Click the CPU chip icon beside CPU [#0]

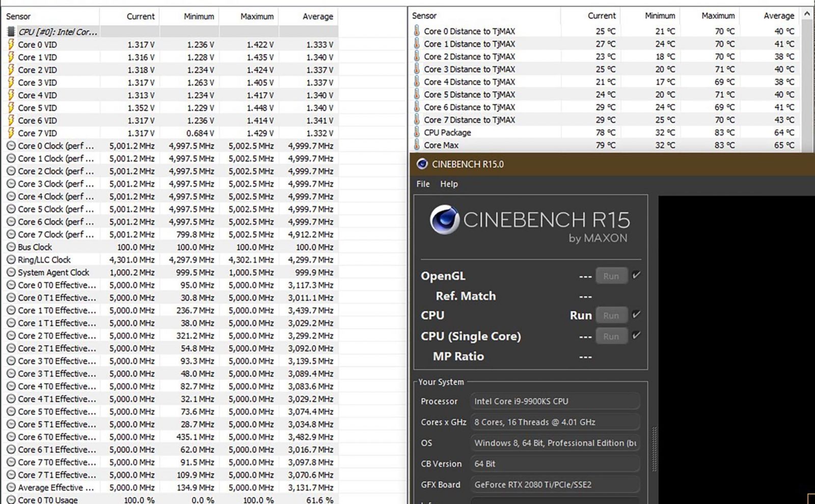[11, 32]
